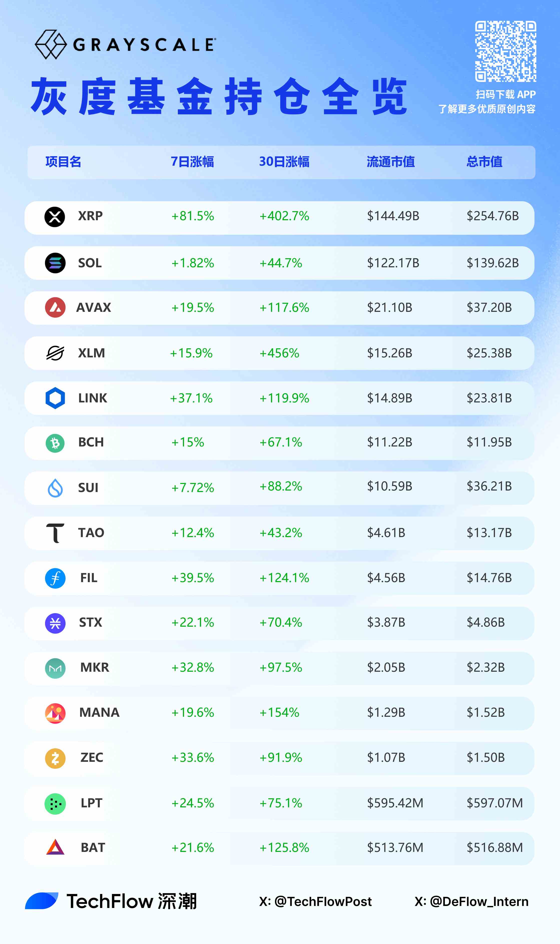Click the Solana SOL logo icon

[55, 263]
